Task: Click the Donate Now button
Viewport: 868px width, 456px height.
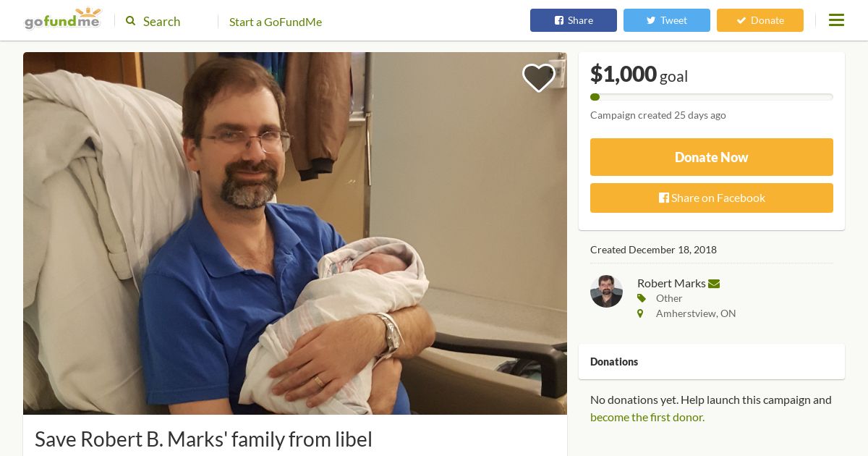Action: click(712, 157)
